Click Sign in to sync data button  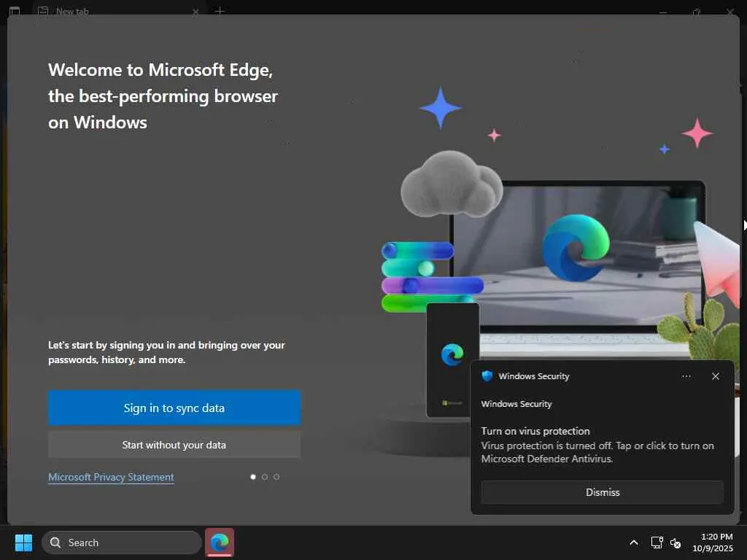point(174,408)
